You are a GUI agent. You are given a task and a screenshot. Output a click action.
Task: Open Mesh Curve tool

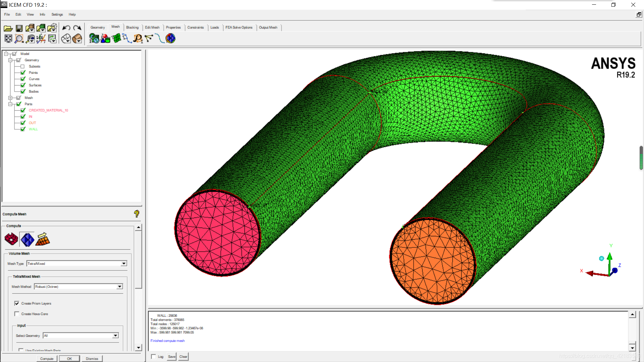point(160,39)
